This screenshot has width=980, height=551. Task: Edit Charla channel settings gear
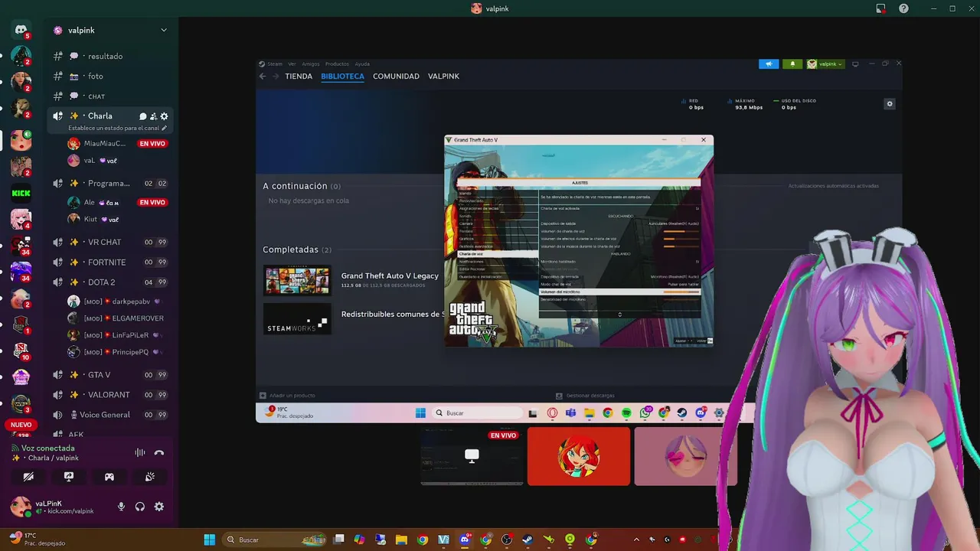tap(164, 116)
